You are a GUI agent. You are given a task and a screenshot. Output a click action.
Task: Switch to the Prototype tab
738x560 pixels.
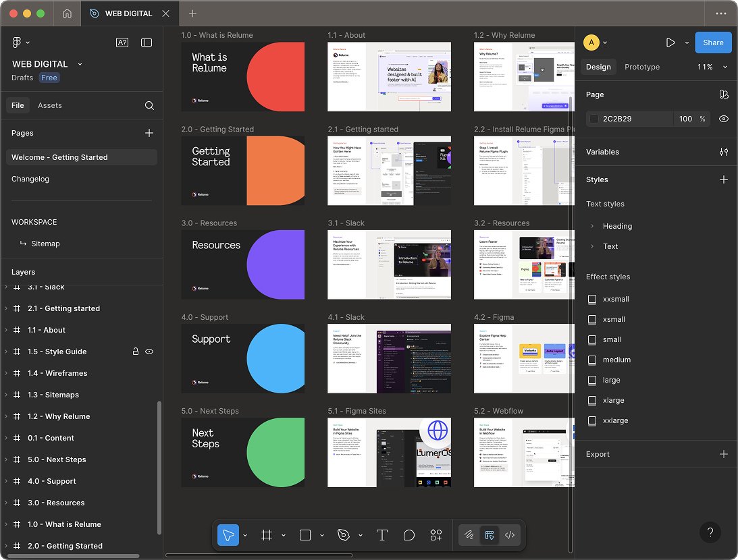tap(641, 67)
